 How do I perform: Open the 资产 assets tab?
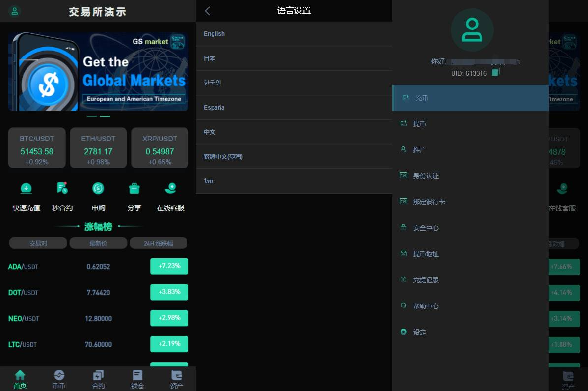[x=177, y=378]
